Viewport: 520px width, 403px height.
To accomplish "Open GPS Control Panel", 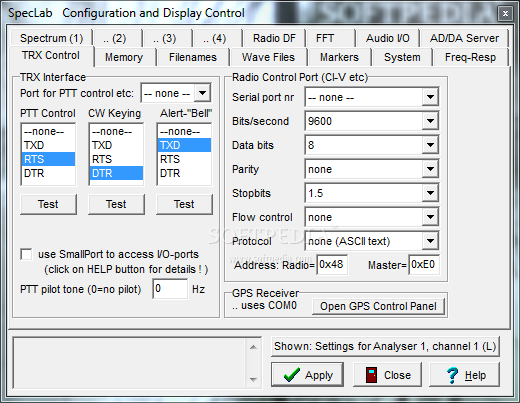I will pos(378,306).
